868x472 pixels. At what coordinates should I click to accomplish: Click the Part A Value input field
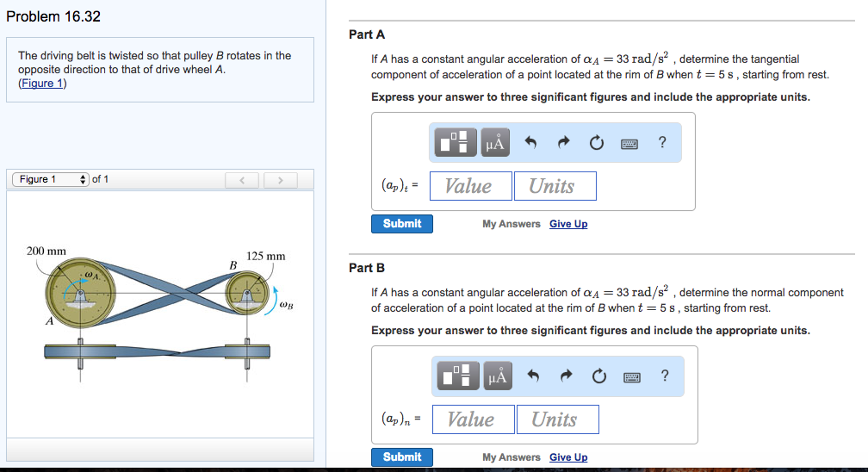click(470, 186)
